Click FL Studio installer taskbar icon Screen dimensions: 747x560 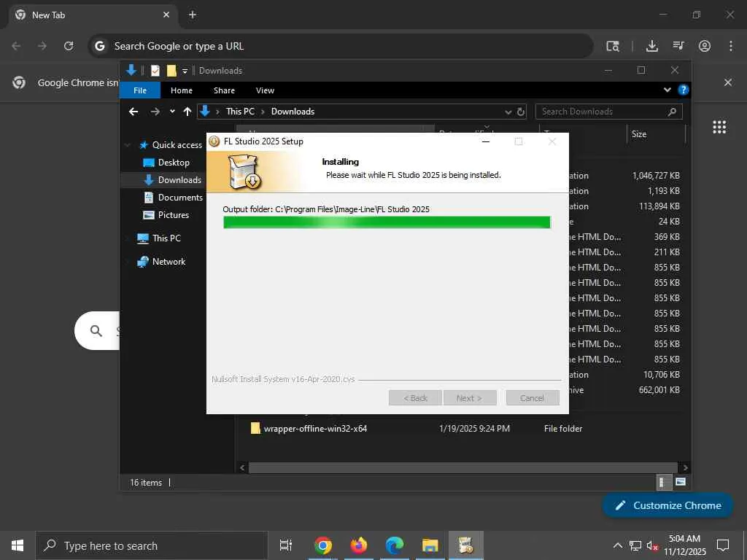click(x=465, y=545)
